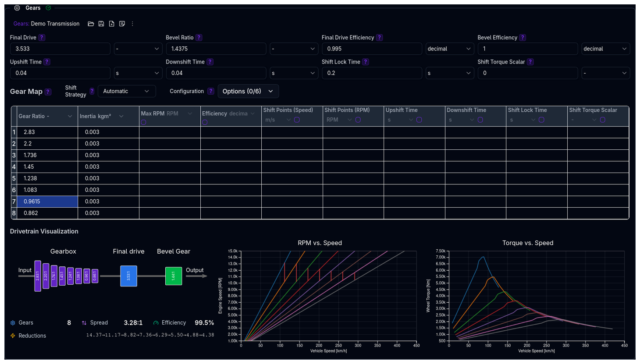Click the Drivetrain Visualization heading
This screenshot has width=640, height=364.
click(x=44, y=231)
